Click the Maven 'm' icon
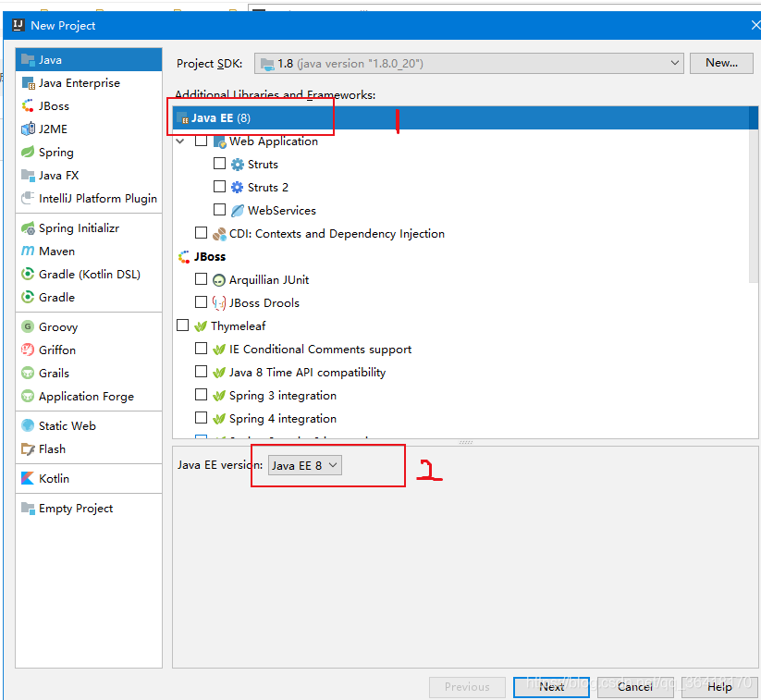 (28, 251)
